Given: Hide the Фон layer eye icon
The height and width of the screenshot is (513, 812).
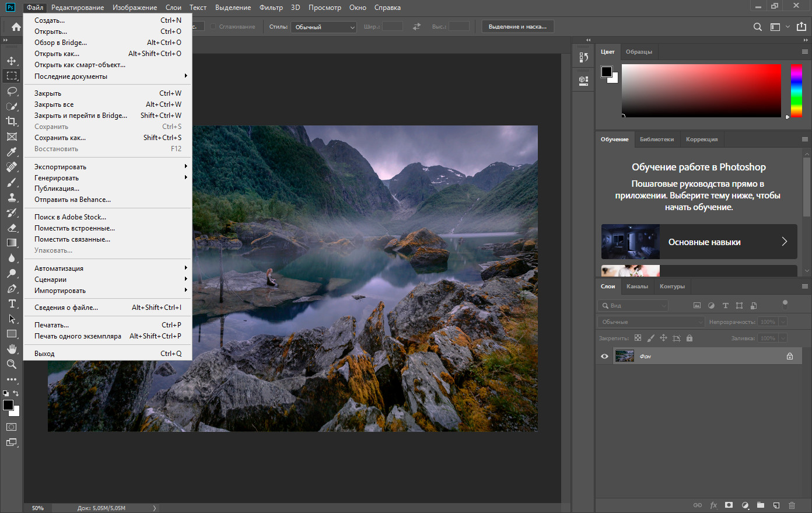Looking at the screenshot, I should point(604,356).
